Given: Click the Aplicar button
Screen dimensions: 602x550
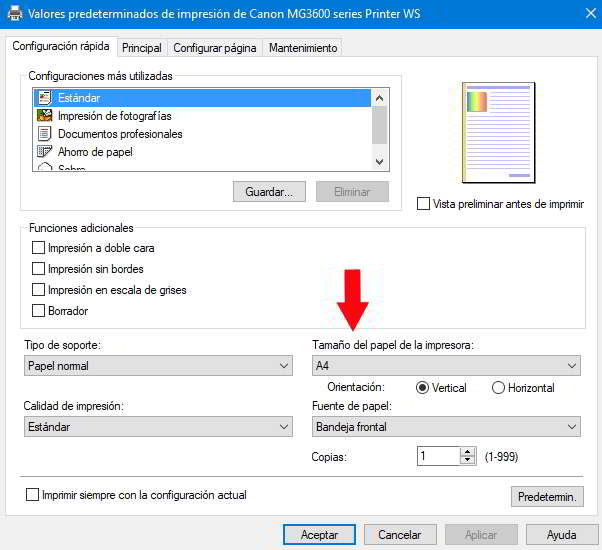Looking at the screenshot, I should point(481,535).
